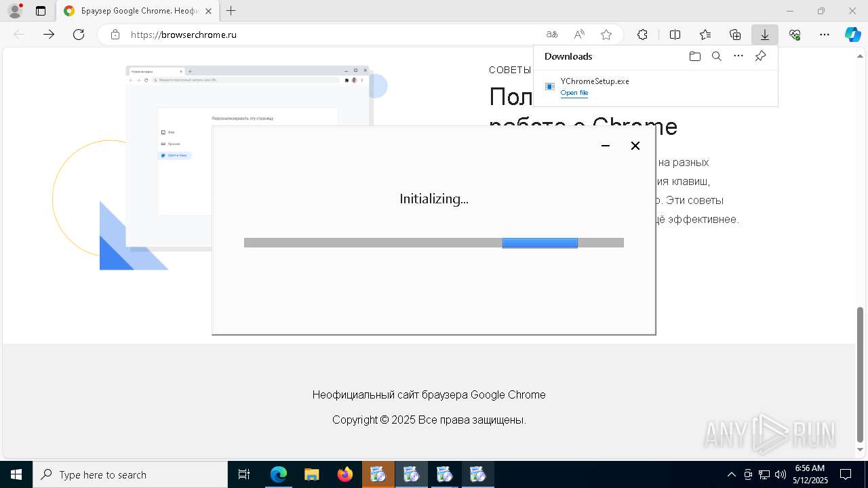Click the page vertical scrollbar thumb
This screenshot has height=488, width=868.
pyautogui.click(x=861, y=374)
